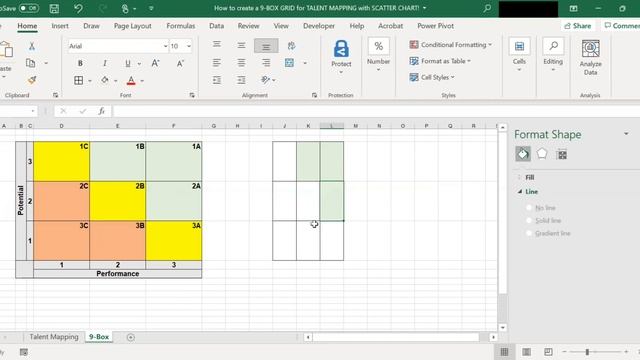The image size is (640, 360).
Task: Switch to Talent Mapping sheet
Action: click(54, 337)
